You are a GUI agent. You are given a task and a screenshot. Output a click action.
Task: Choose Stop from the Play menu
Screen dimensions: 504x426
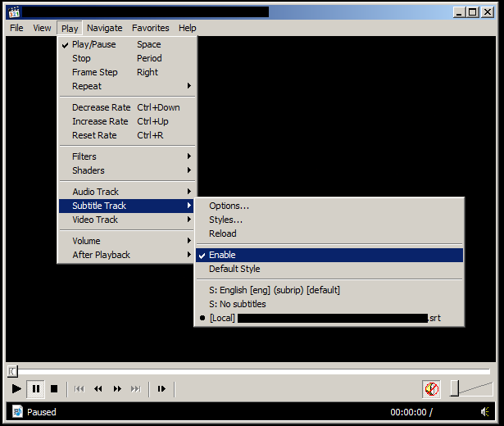click(x=127, y=58)
